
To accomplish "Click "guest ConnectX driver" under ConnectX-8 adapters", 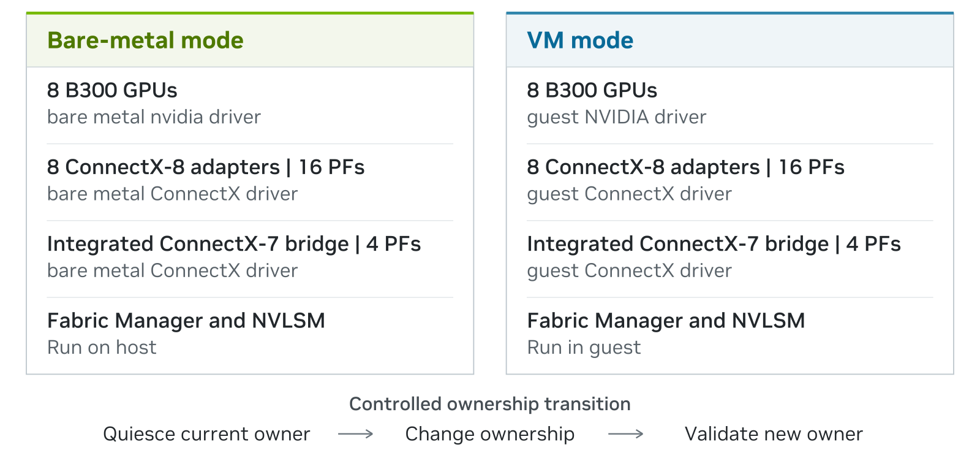I will 629,194.
